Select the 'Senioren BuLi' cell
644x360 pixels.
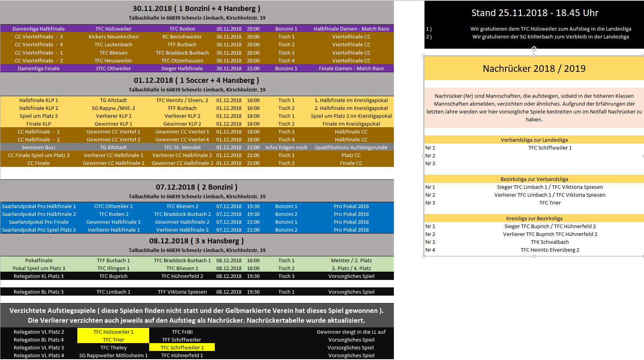(38, 147)
